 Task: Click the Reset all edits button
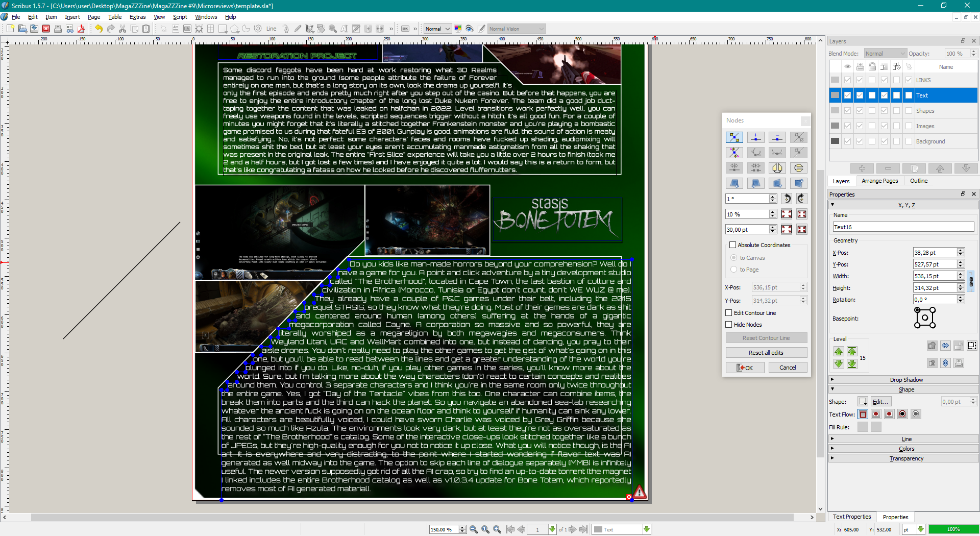tap(766, 353)
